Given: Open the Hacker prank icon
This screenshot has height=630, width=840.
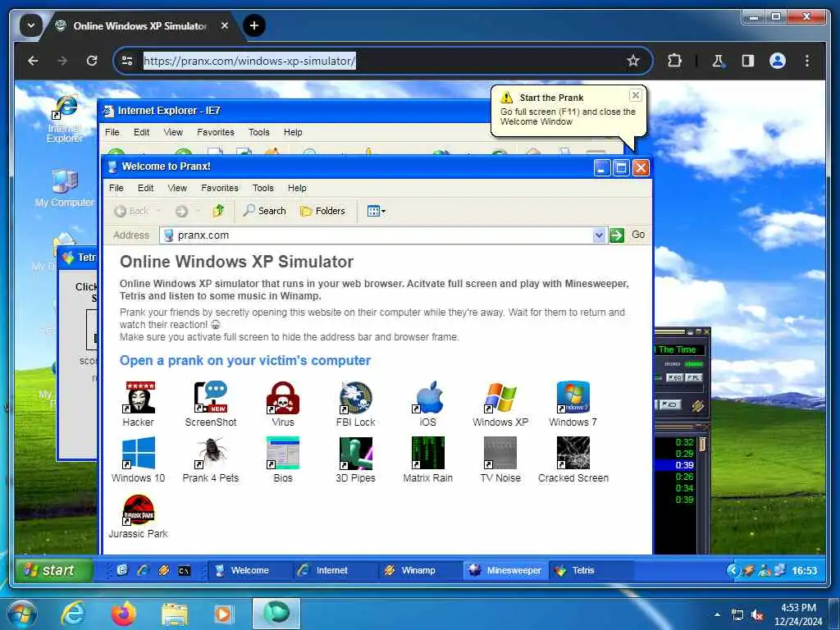Looking at the screenshot, I should (138, 404).
